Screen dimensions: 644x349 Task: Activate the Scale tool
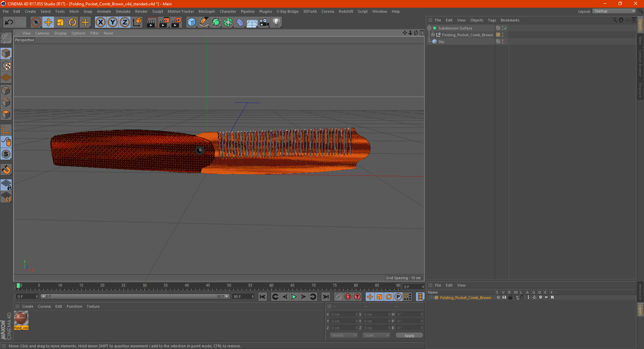pos(60,22)
